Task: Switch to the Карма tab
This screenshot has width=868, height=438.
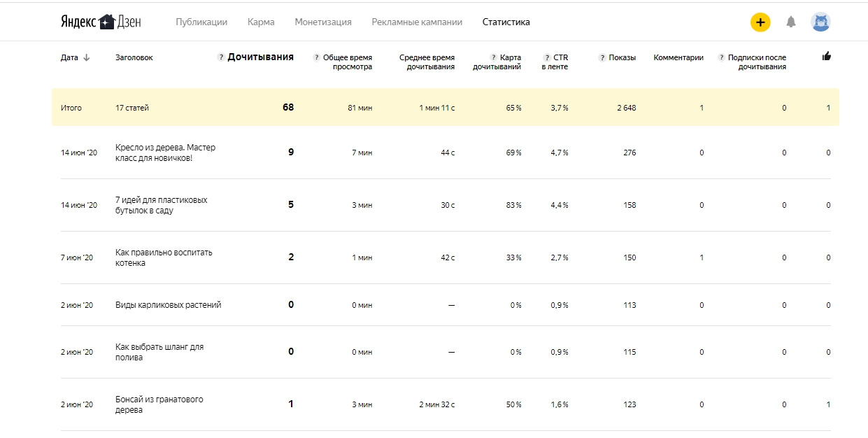Action: pyautogui.click(x=261, y=22)
